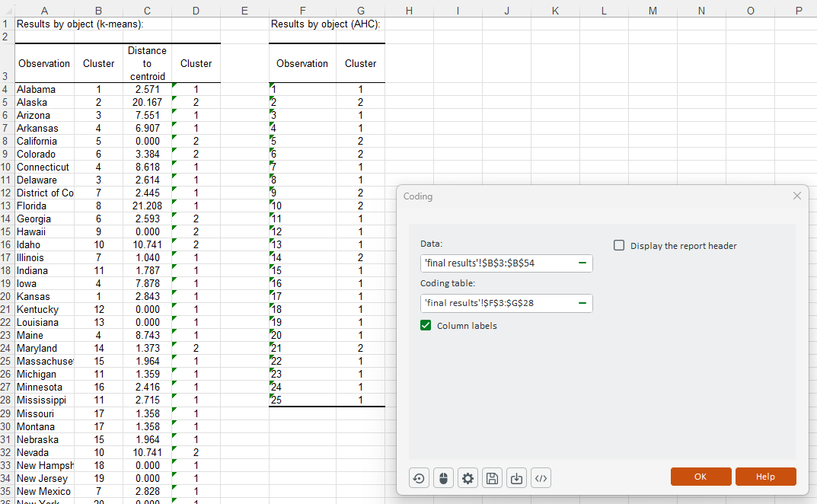The height and width of the screenshot is (504, 817).
Task: Select the Connecticut cell
Action: click(44, 167)
